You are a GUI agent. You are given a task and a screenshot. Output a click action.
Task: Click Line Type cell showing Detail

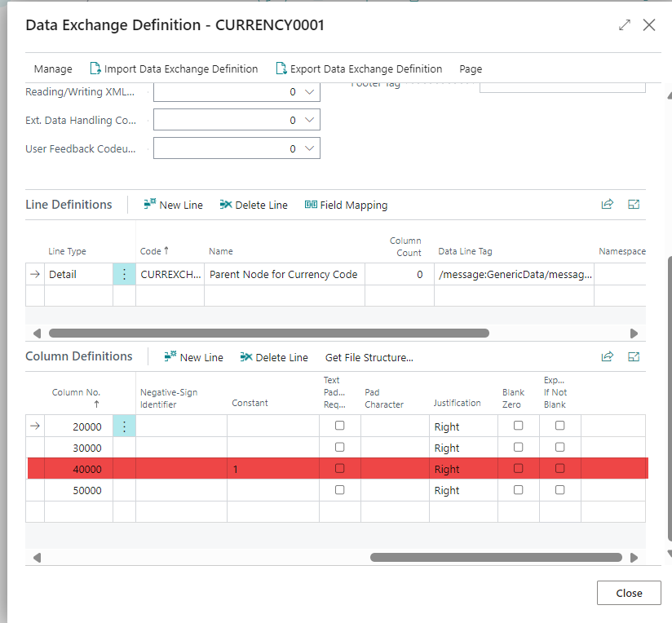click(78, 274)
